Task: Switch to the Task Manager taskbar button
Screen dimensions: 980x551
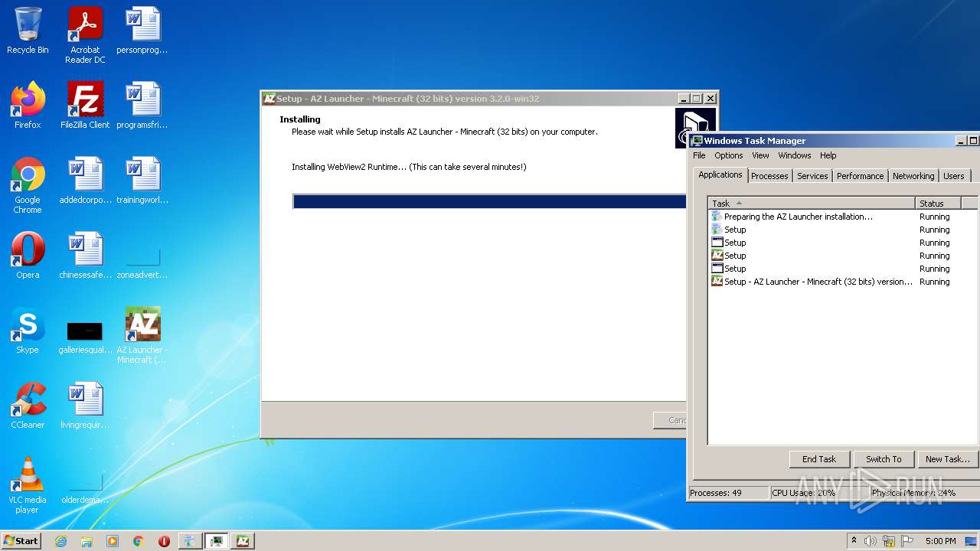Action: 217,541
